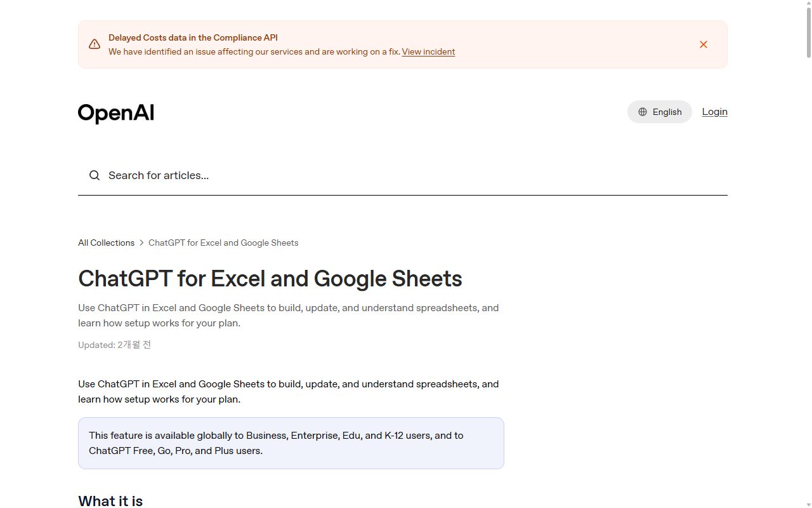Click the What it is heading
Viewport: 812px width, 508px height.
pos(110,501)
